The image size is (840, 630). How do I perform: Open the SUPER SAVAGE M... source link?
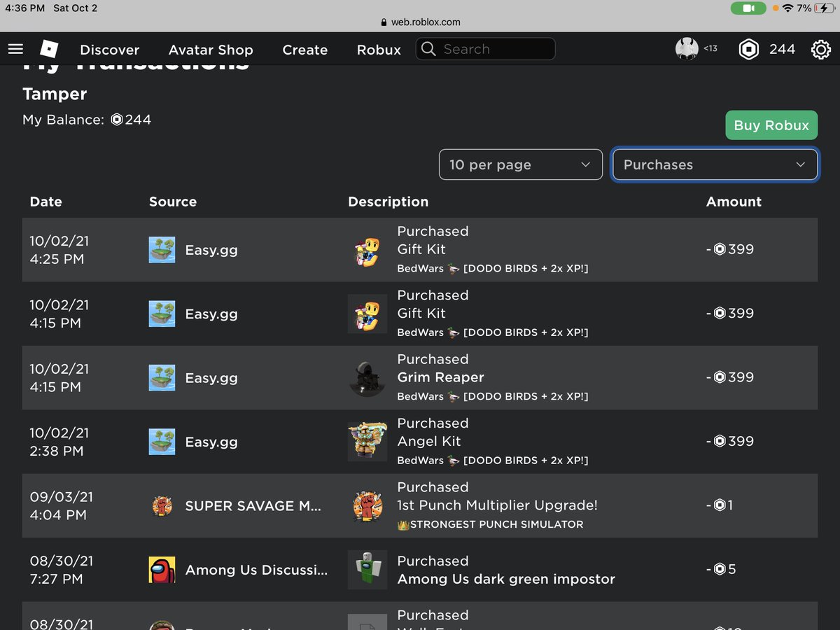point(253,506)
